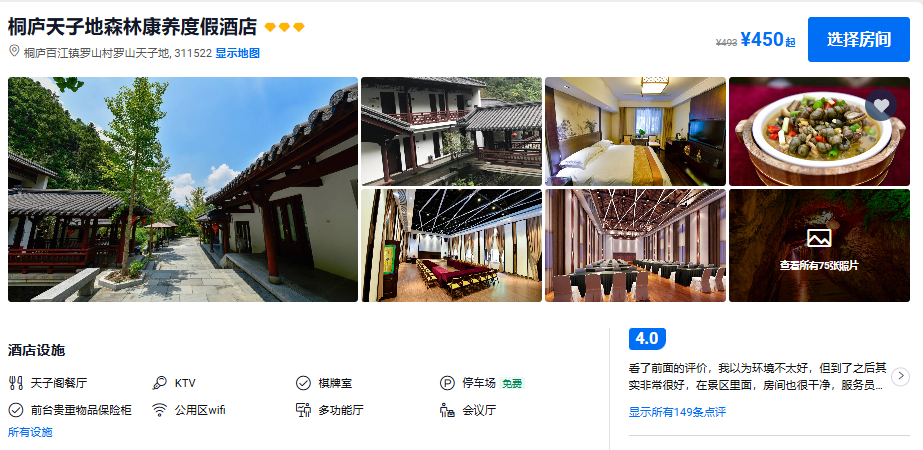Click the 会议厅 meeting room icon
923x450 pixels.
(x=447, y=410)
